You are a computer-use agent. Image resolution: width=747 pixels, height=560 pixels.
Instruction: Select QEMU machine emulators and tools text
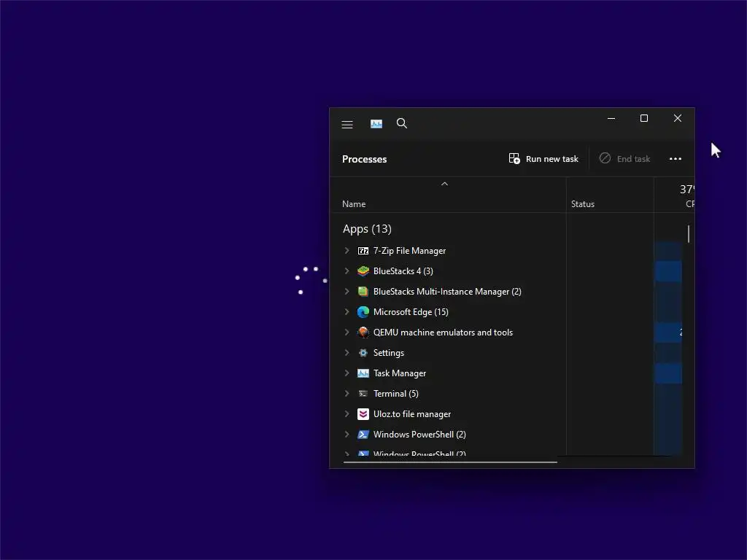443,332
